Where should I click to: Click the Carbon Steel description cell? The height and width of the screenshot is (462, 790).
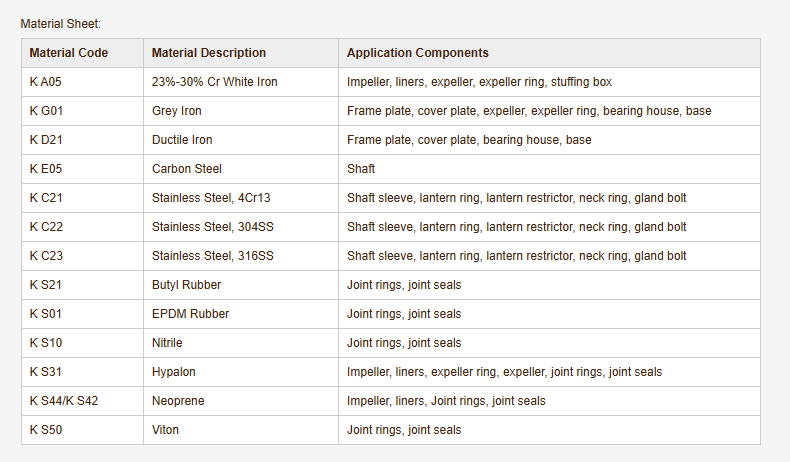point(187,169)
